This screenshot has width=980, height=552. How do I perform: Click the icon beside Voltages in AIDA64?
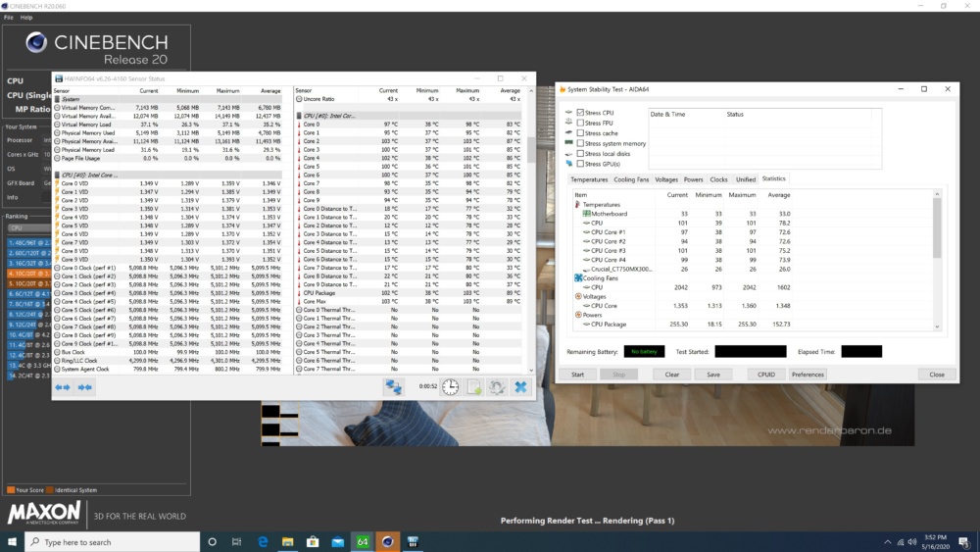pyautogui.click(x=578, y=296)
